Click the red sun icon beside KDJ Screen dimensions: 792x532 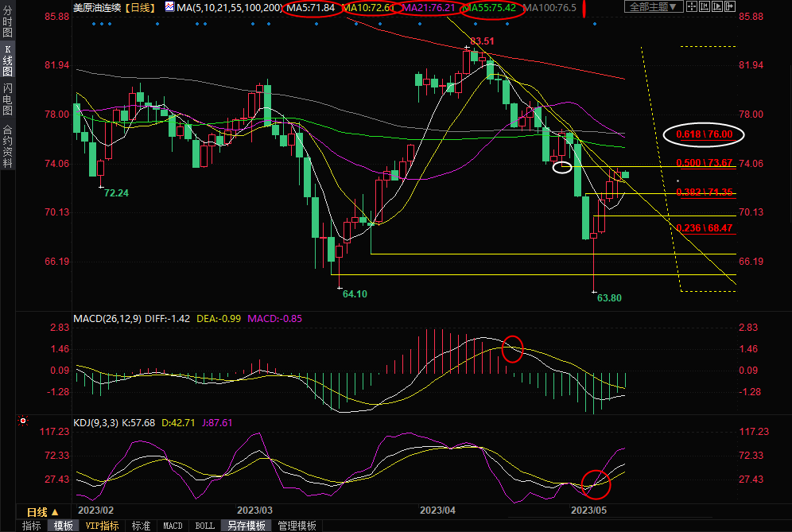23,421
